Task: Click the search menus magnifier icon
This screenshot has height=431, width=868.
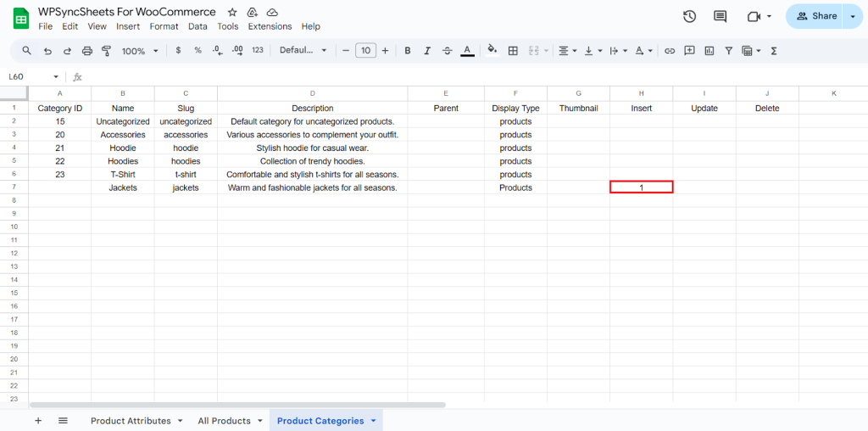Action: coord(26,50)
